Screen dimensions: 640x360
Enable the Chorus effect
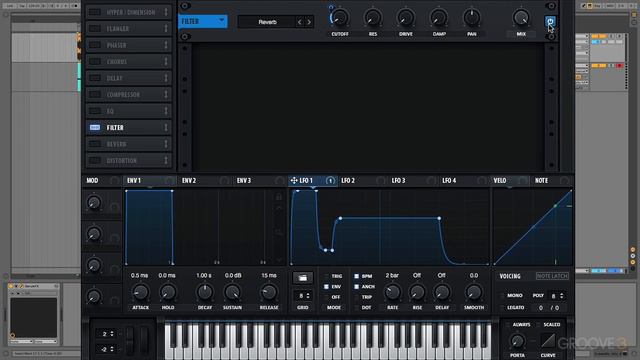(95, 62)
